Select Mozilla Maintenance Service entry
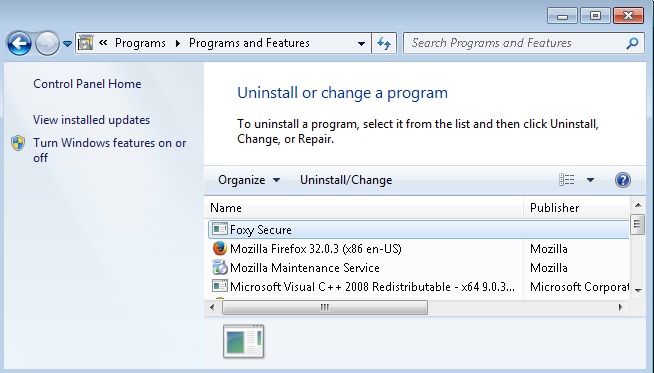 (304, 268)
